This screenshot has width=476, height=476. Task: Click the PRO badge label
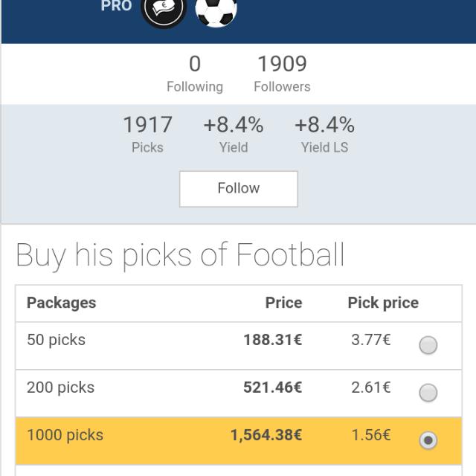pyautogui.click(x=116, y=6)
